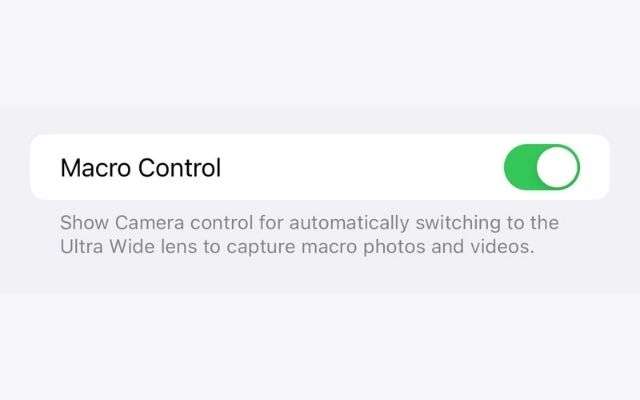Viewport: 640px width, 400px height.
Task: Click the gray area above the settings row
Action: (x=320, y=120)
